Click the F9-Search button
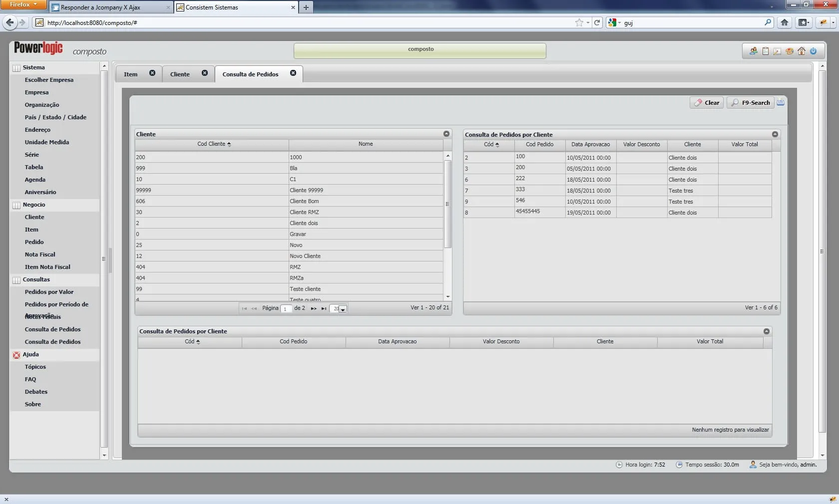The width and height of the screenshot is (839, 504). pyautogui.click(x=750, y=103)
